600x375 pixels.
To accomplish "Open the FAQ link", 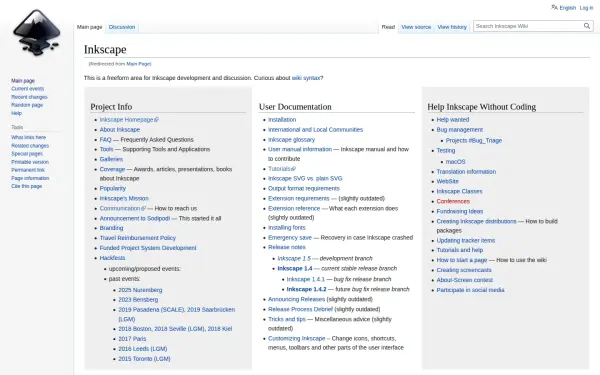I will (x=106, y=140).
